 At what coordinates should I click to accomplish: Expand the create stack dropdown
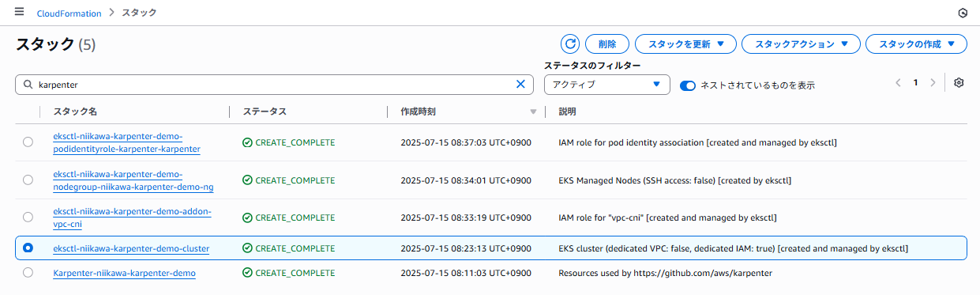click(916, 44)
